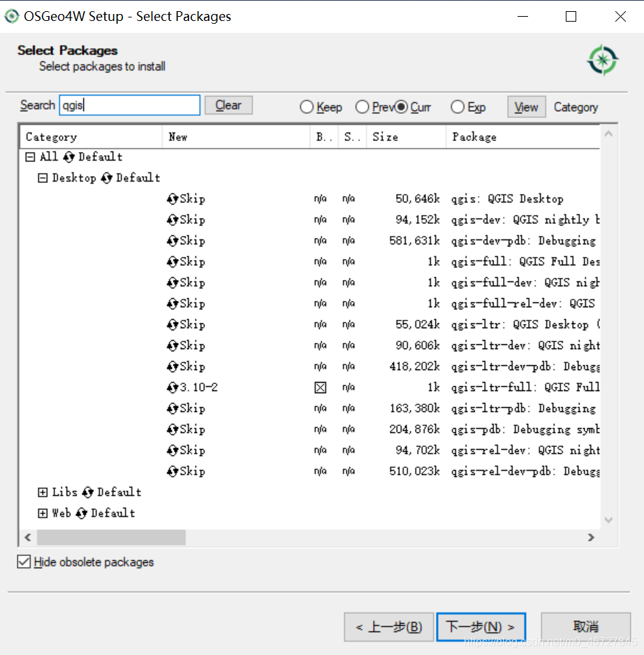The height and width of the screenshot is (655, 644).
Task: Click the View button to change view mode
Action: 526,107
